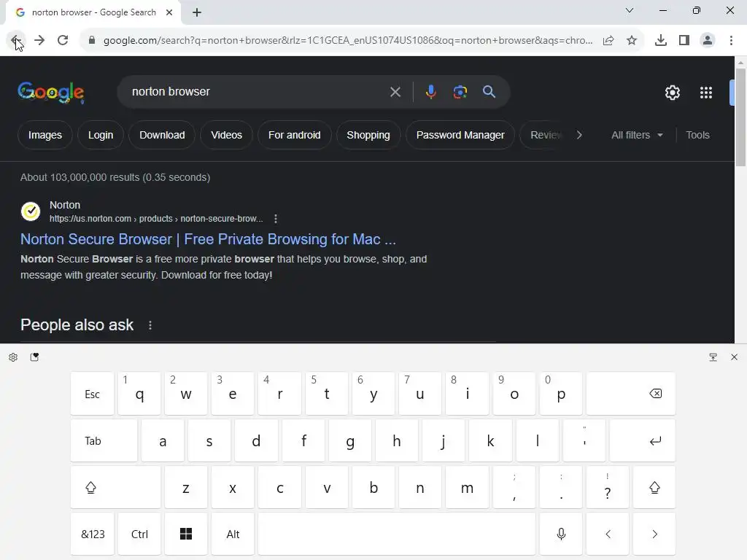Close the norton browser Google Search tab
The width and height of the screenshot is (747, 560).
169,12
